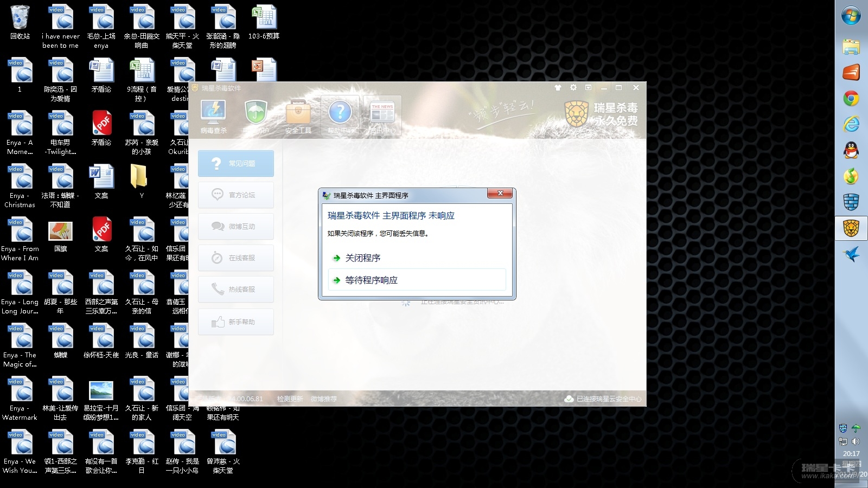Select the 'Enya - From Where I Am' video
This screenshot has height=488, width=868.
20,240
